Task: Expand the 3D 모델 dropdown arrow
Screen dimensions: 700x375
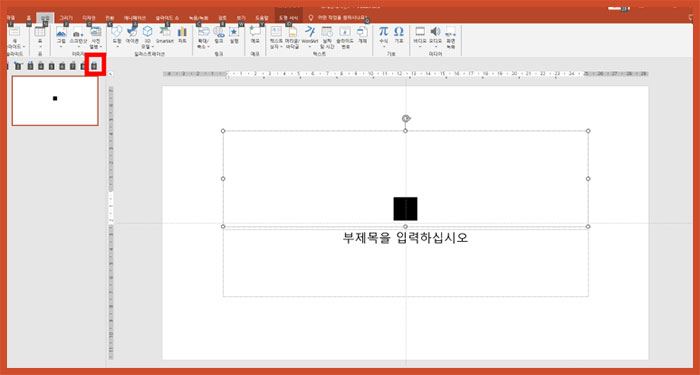Action: [152, 46]
